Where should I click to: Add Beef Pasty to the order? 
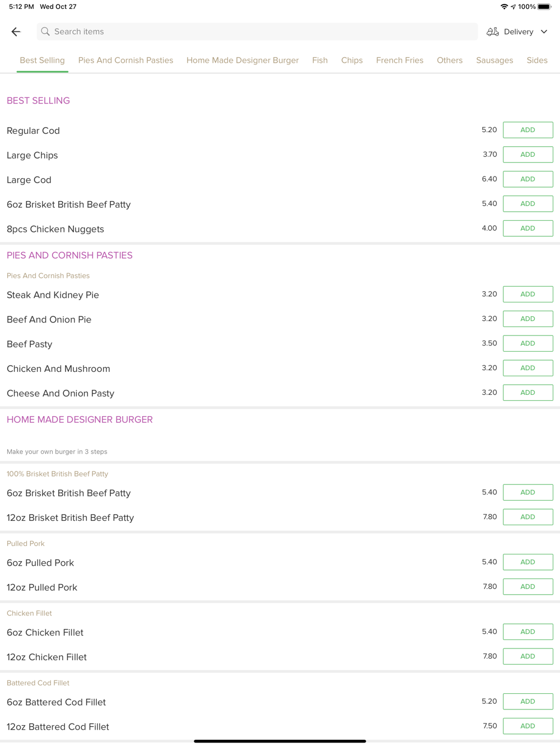point(528,343)
